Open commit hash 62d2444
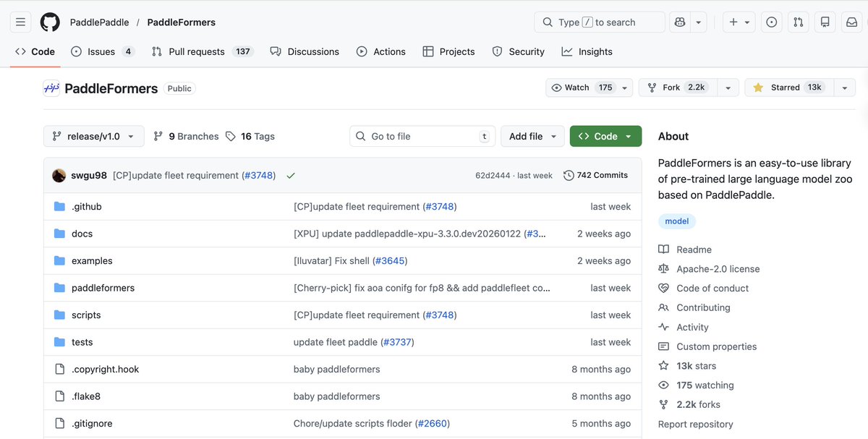 click(492, 176)
